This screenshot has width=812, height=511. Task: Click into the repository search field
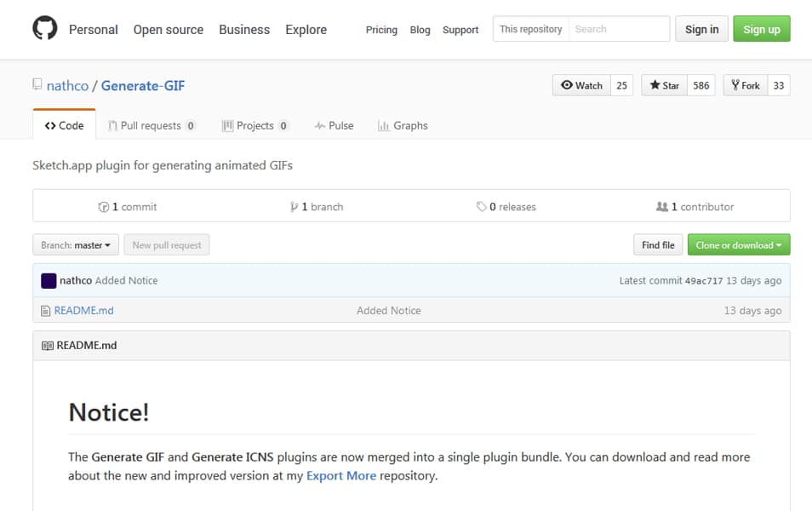pyautogui.click(x=618, y=29)
